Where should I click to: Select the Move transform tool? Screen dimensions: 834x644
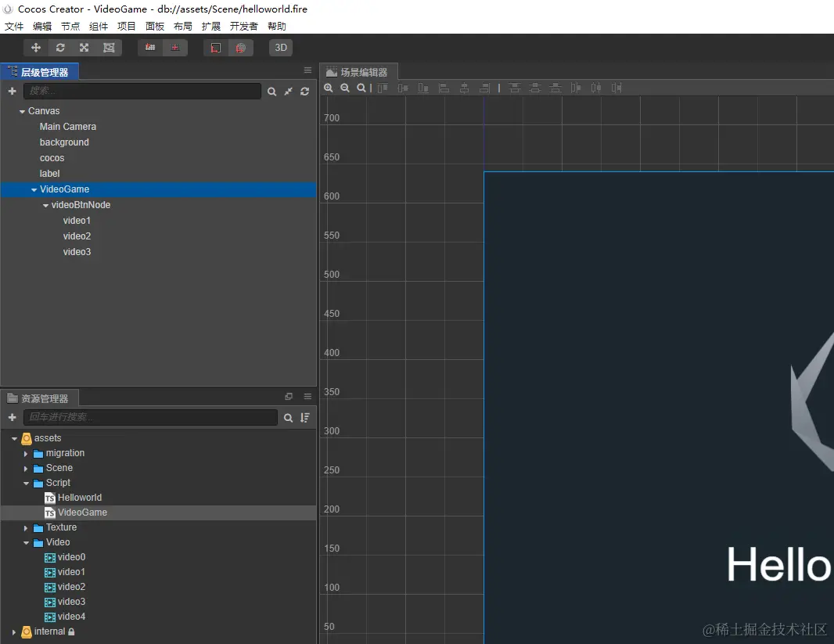(x=36, y=48)
